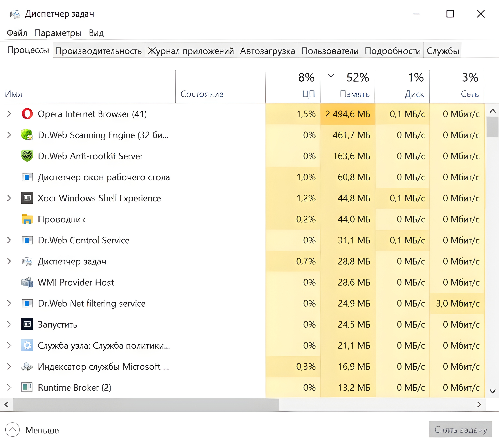499x448 pixels.
Task: Click the Opera Internet Browser icon
Action: pos(27,114)
